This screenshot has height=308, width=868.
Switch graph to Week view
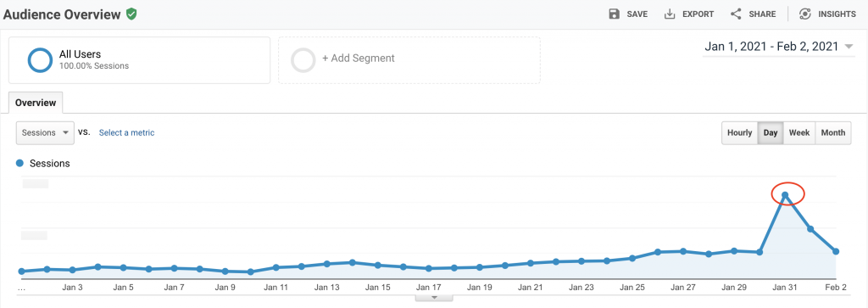799,133
